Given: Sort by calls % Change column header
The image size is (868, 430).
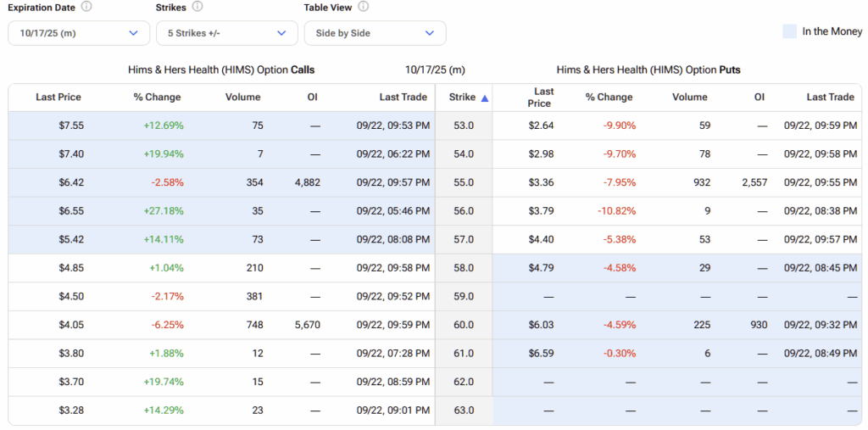Looking at the screenshot, I should 157,98.
